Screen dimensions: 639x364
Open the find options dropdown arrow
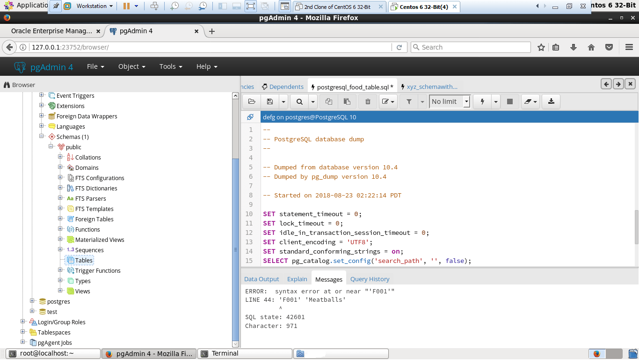point(312,102)
